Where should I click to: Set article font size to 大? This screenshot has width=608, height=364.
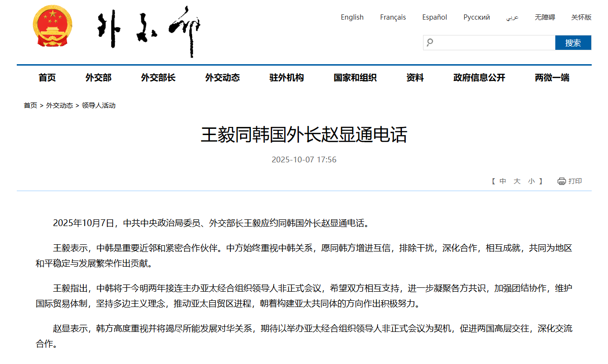coord(517,181)
